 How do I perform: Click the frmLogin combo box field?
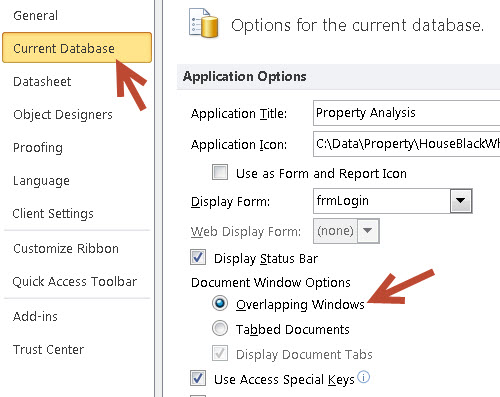coord(382,201)
